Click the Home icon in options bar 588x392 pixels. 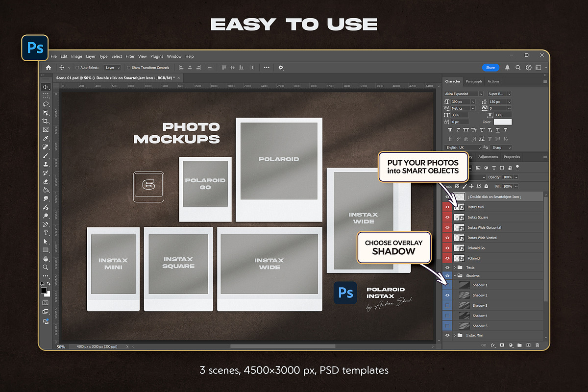[48, 68]
